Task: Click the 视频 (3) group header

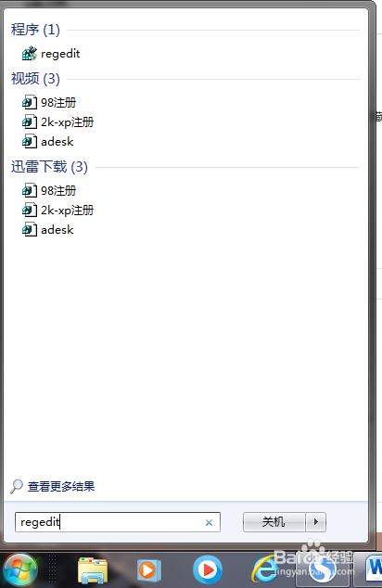Action: 35,79
